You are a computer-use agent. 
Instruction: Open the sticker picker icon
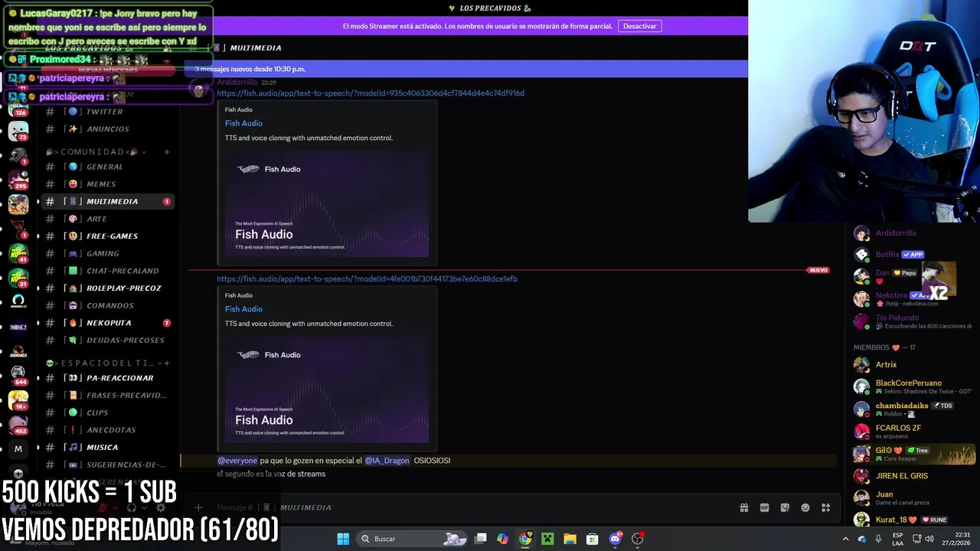point(785,507)
